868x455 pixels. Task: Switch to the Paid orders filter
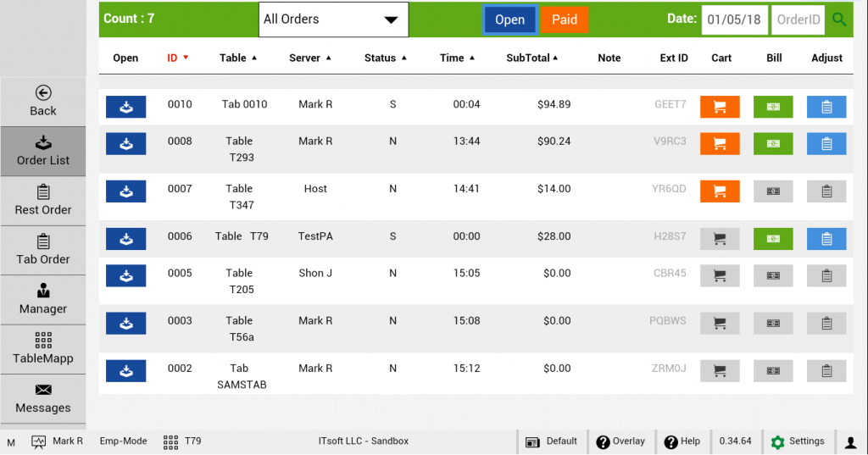(565, 19)
